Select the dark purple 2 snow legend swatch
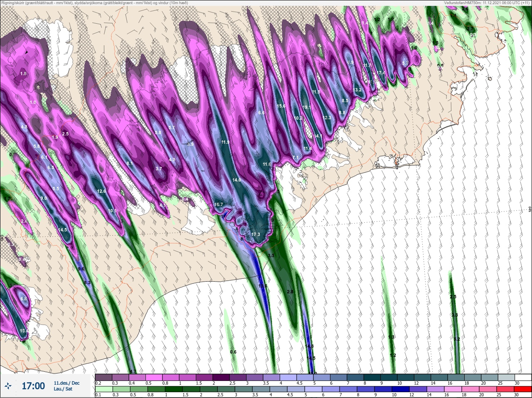532x398 pixels. click(221, 377)
